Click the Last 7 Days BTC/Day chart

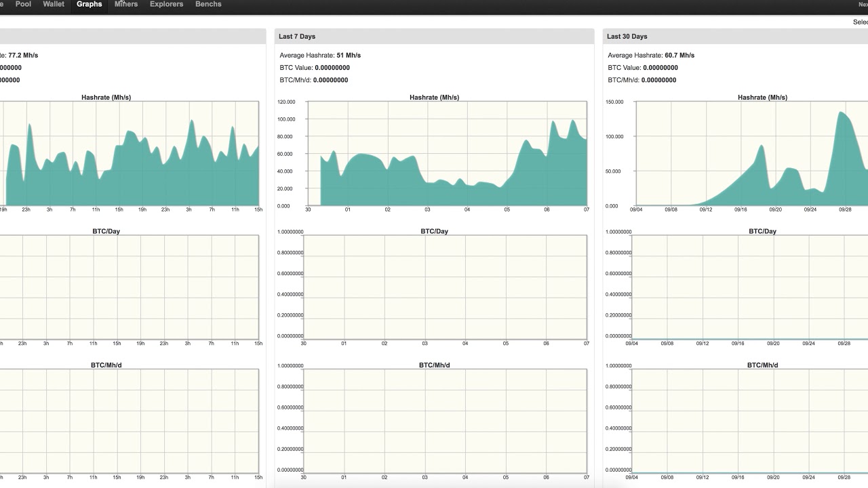coord(446,287)
